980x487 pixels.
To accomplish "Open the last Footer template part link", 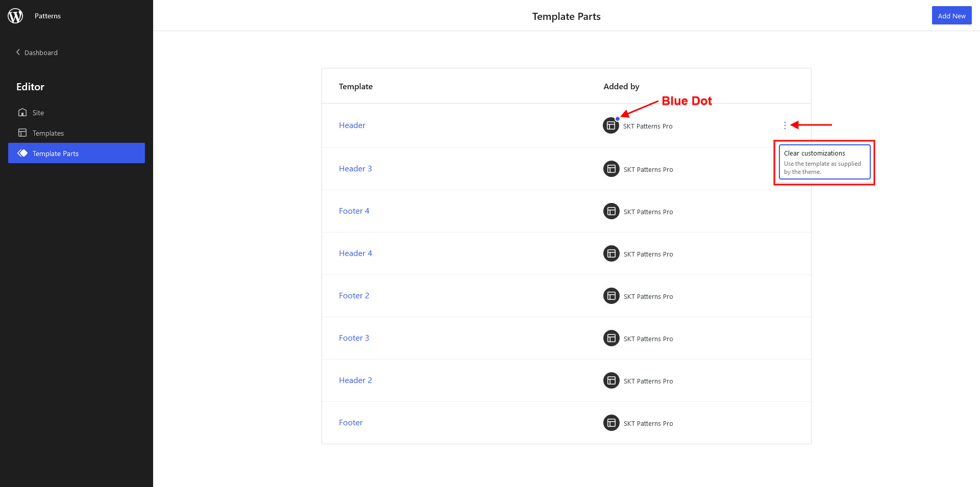I will (351, 423).
